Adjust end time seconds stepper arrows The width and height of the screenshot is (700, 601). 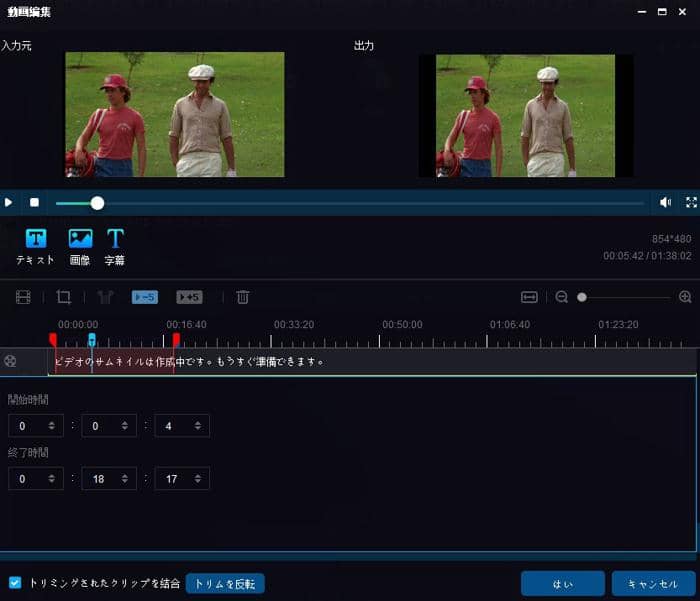click(x=198, y=479)
